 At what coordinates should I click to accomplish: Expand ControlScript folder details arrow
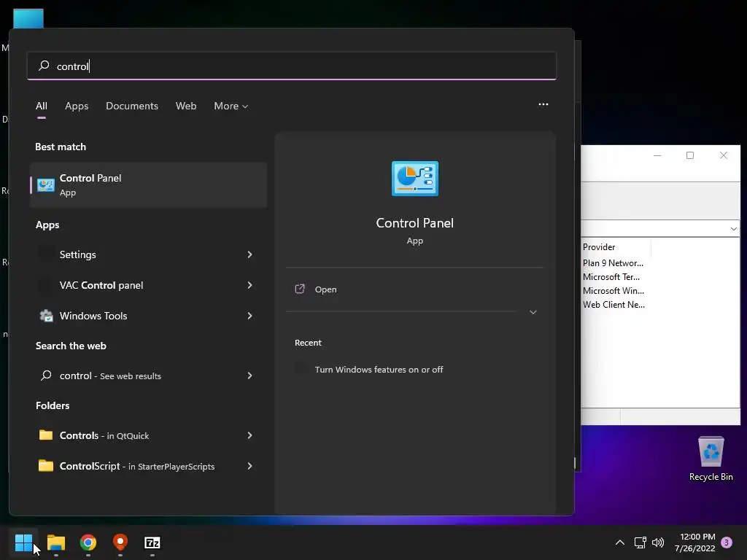[249, 466]
